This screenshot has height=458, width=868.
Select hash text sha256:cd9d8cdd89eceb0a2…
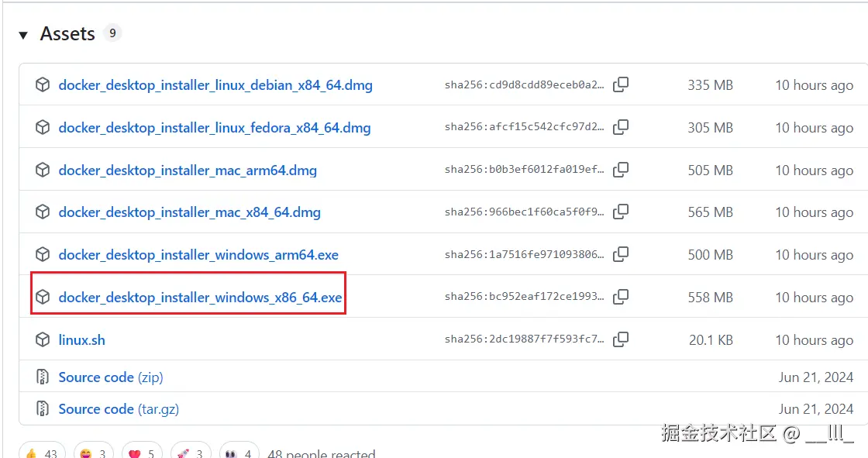coord(524,85)
